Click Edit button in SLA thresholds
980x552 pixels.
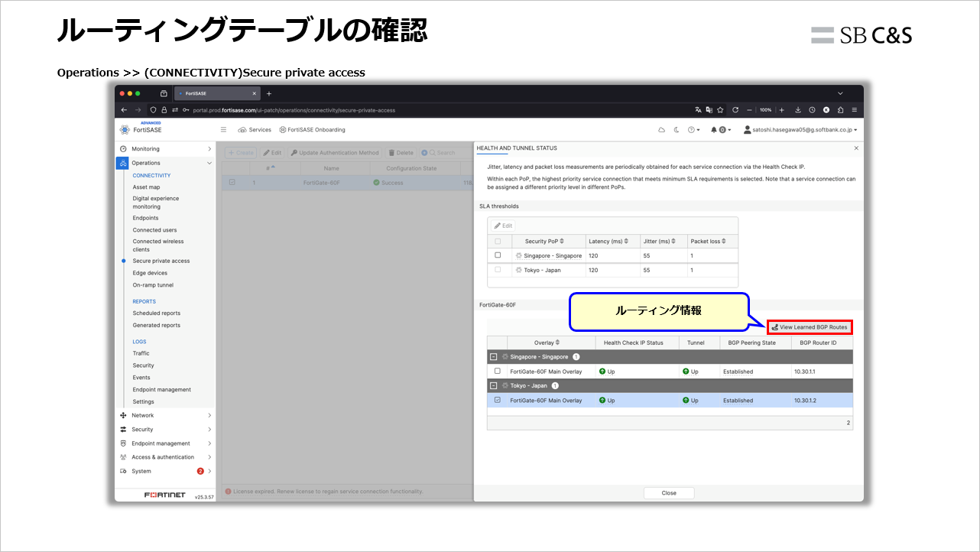pyautogui.click(x=503, y=226)
